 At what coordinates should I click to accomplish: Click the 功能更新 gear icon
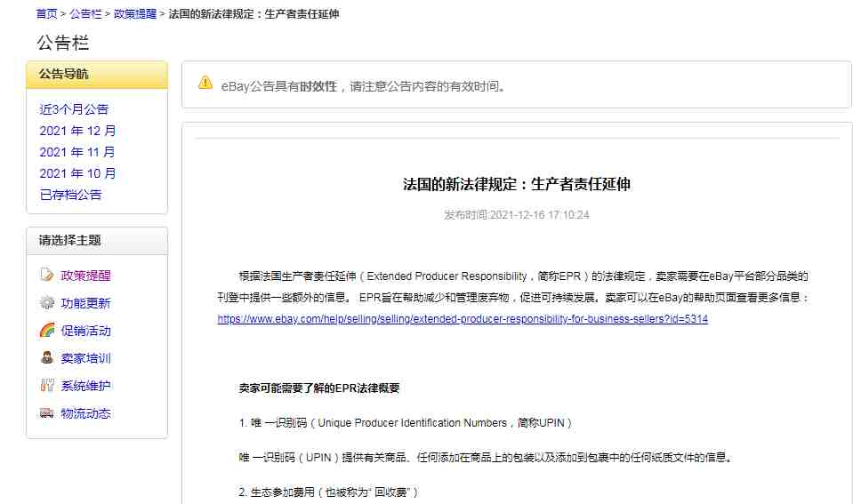click(x=47, y=303)
